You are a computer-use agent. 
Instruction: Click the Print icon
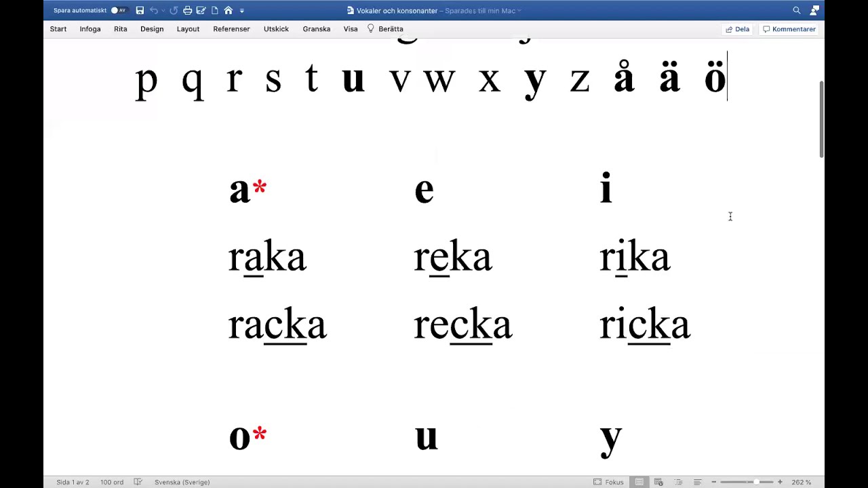coord(188,10)
